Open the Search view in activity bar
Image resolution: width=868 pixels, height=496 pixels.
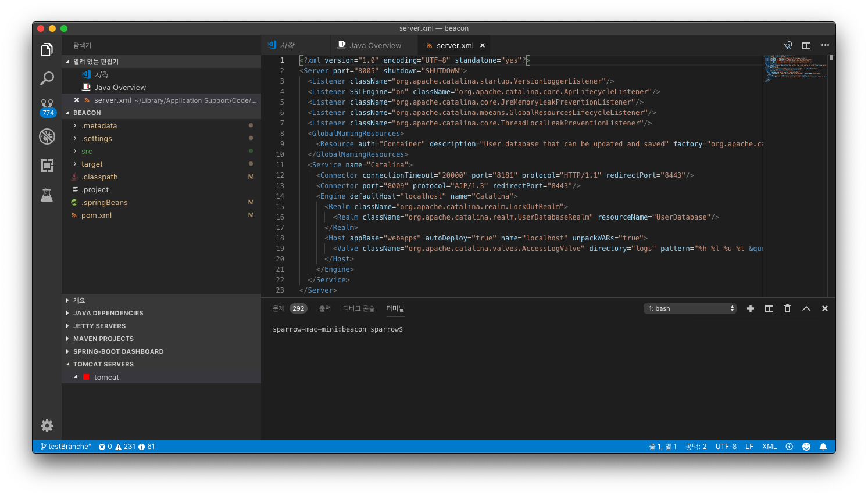pyautogui.click(x=47, y=78)
